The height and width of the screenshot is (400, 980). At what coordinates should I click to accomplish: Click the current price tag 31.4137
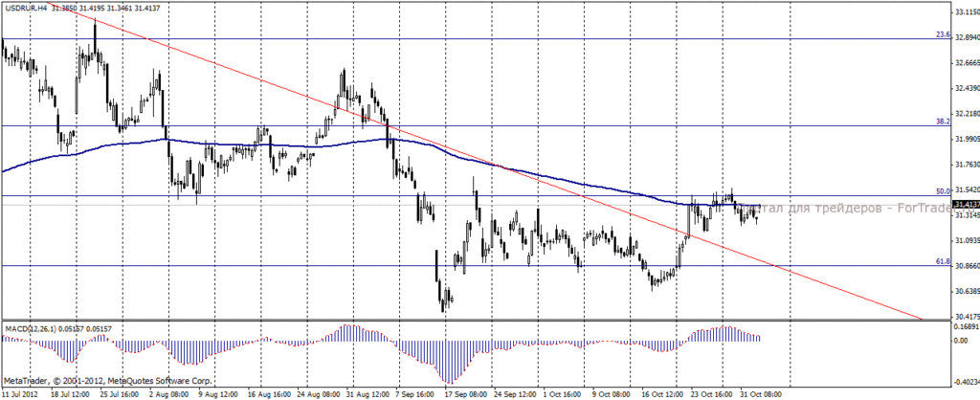click(x=967, y=205)
